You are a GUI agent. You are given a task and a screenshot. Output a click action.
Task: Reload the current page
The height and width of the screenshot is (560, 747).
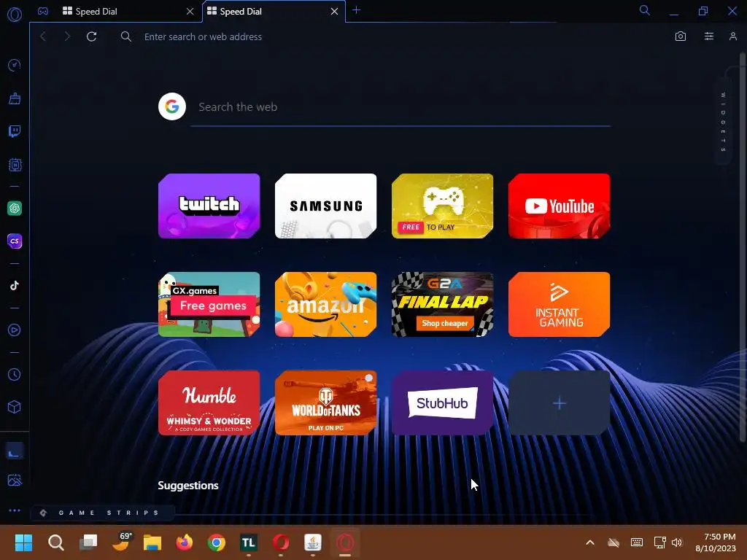point(91,36)
